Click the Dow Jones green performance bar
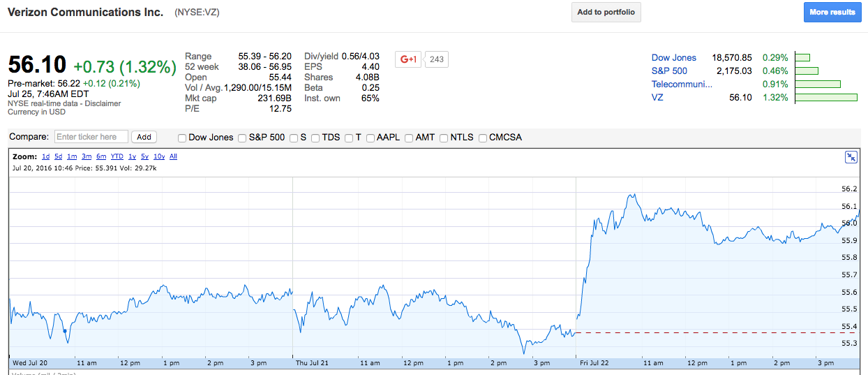The width and height of the screenshot is (868, 375). 802,58
